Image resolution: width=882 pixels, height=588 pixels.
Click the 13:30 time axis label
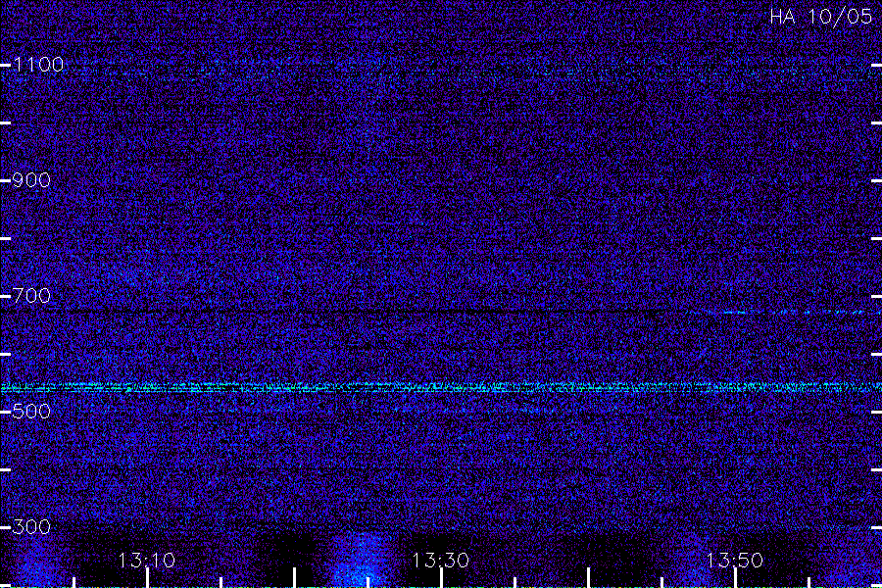(x=440, y=561)
